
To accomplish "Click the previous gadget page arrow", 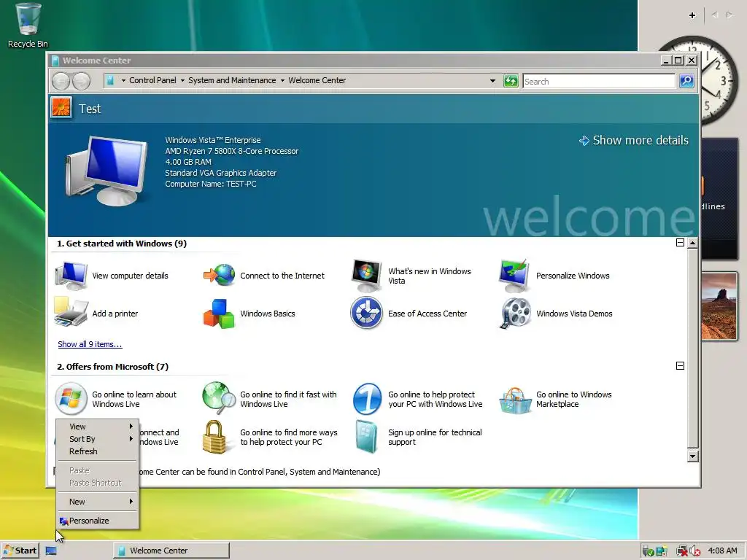I will [715, 15].
